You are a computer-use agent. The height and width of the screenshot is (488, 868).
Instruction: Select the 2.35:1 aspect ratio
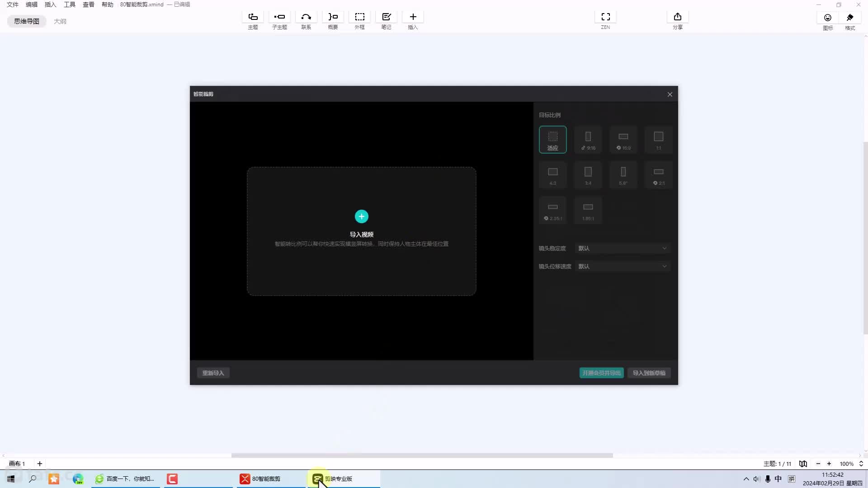click(x=552, y=210)
